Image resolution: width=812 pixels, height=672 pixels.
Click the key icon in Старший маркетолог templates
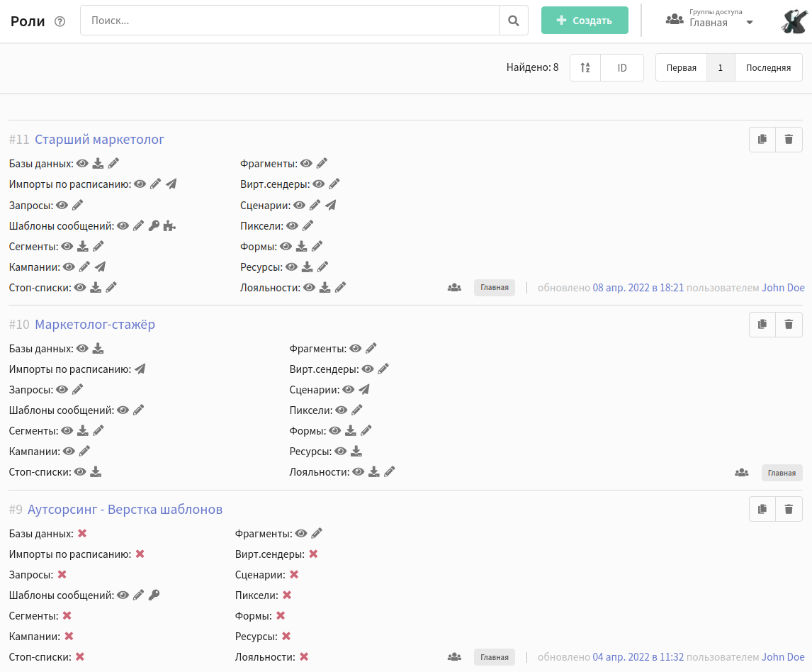[154, 226]
